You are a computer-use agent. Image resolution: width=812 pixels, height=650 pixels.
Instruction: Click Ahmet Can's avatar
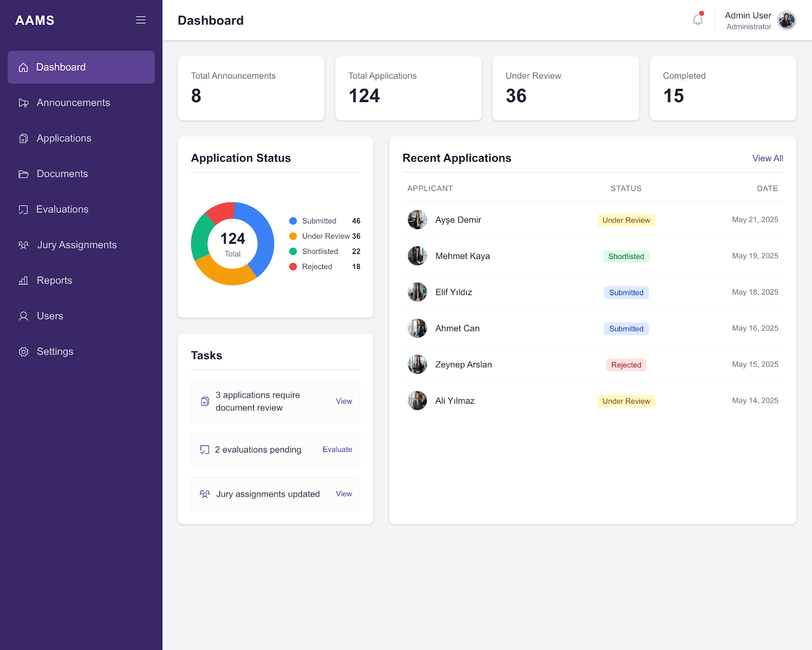click(x=417, y=328)
